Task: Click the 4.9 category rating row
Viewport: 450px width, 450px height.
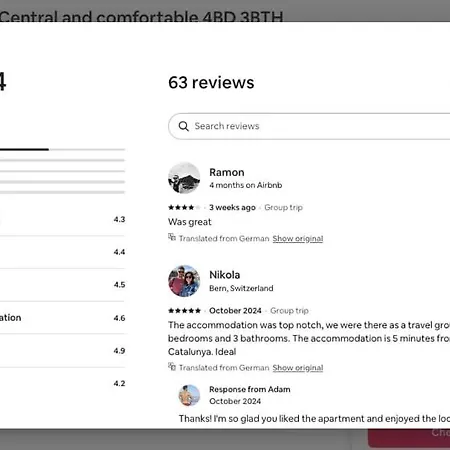Action: pos(62,351)
